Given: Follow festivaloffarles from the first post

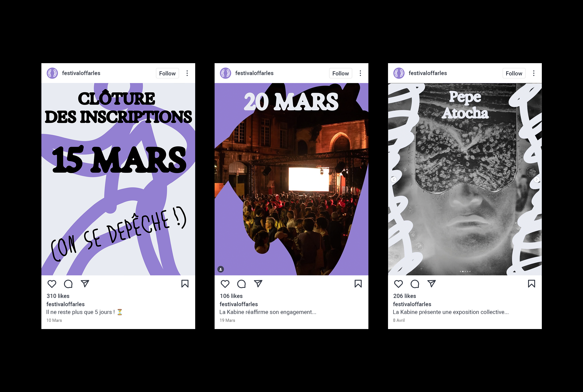Looking at the screenshot, I should point(167,73).
